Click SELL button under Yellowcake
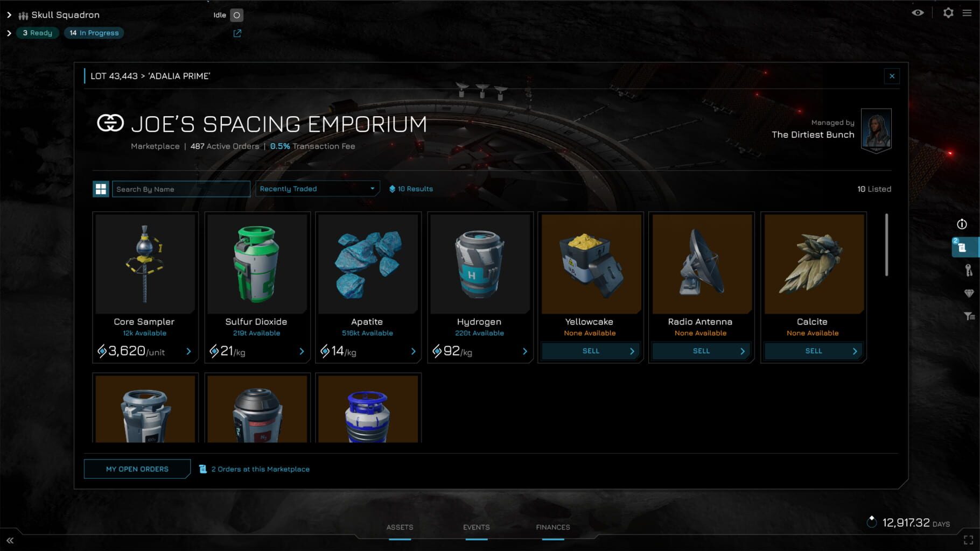 click(x=591, y=351)
